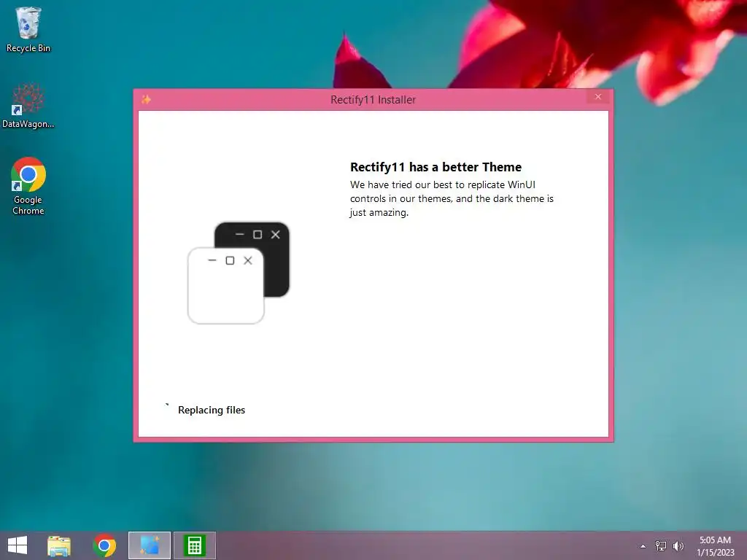This screenshot has height=560, width=747.
Task: Click the 'Rectify11 has a better Theme' heading
Action: [436, 167]
